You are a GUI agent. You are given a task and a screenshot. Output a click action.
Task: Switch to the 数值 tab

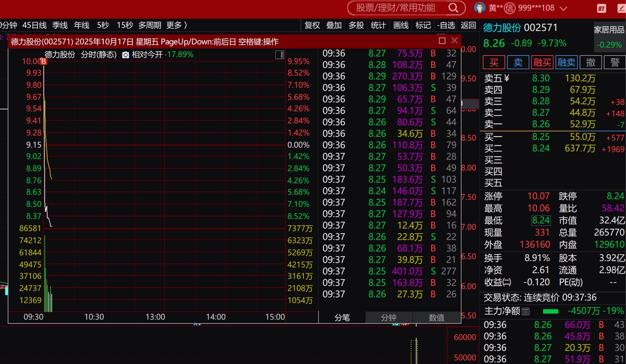(436, 318)
